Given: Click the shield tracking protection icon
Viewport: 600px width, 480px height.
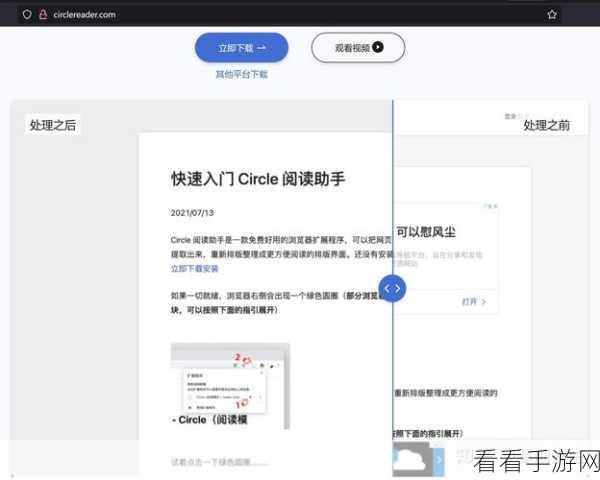Looking at the screenshot, I should 27,15.
